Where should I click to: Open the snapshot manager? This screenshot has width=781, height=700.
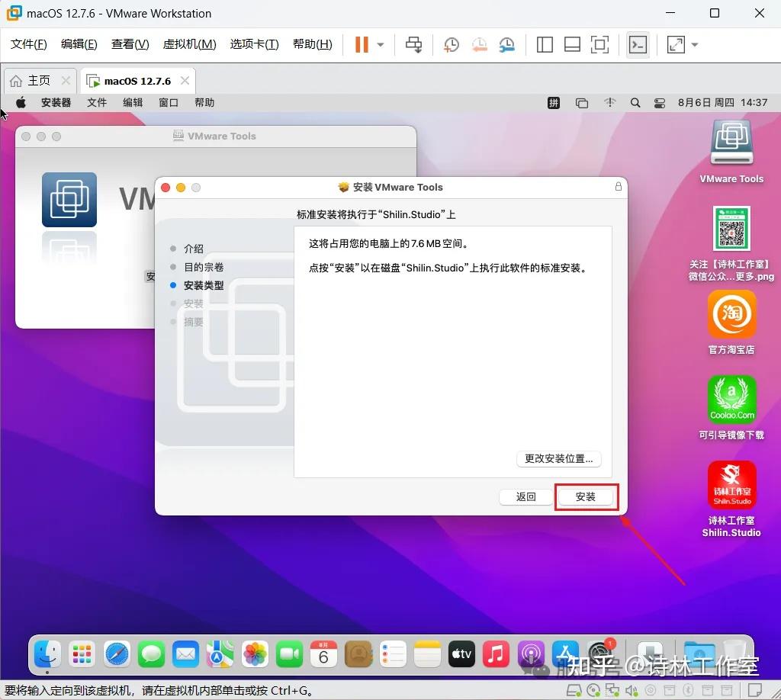coord(507,44)
